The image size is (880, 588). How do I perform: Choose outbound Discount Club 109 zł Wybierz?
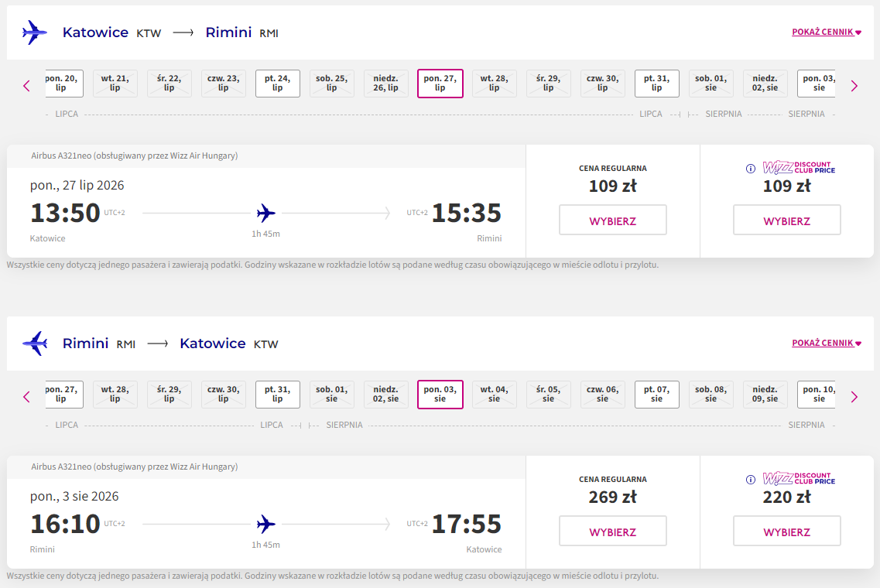786,220
